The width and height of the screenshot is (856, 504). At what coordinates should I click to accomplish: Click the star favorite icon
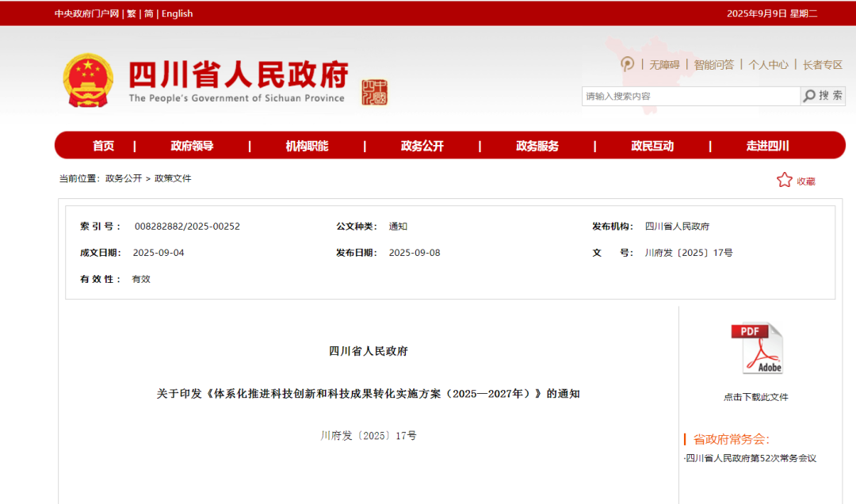click(785, 180)
